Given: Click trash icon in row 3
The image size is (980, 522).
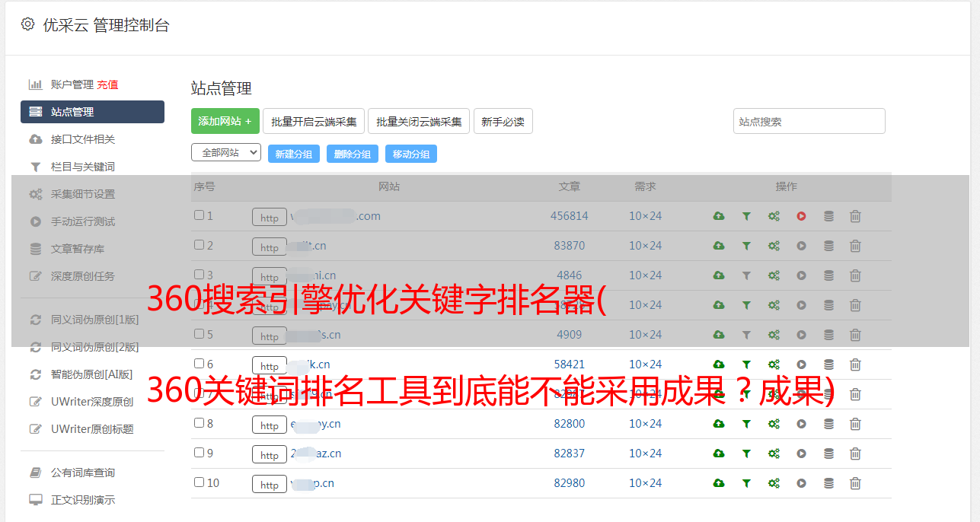Looking at the screenshot, I should tap(855, 275).
